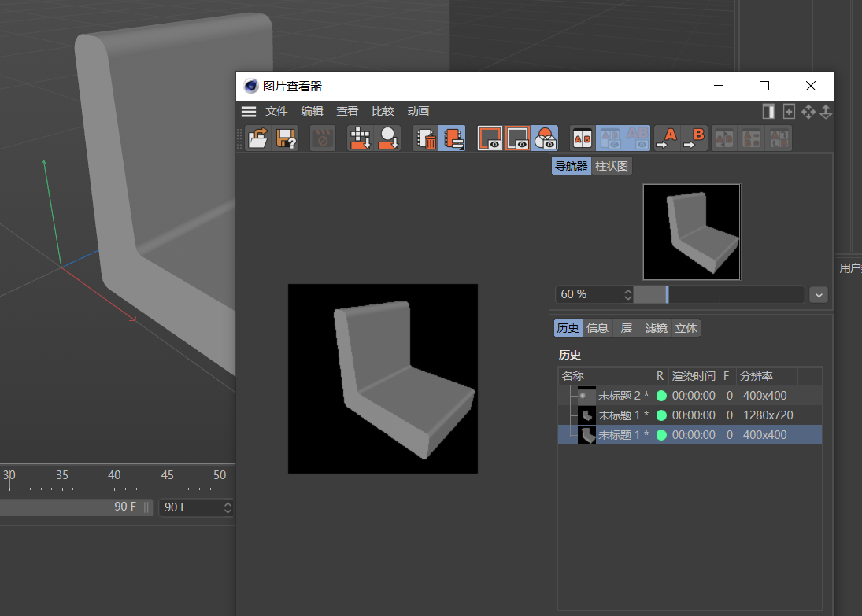Click the AB comparison icon
The width and height of the screenshot is (862, 616).
point(582,138)
